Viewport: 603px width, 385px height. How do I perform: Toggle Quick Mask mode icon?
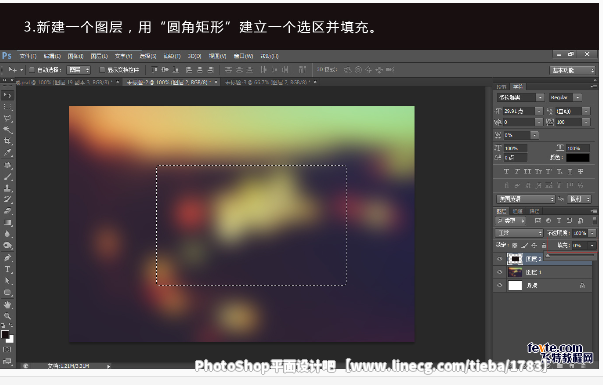click(x=7, y=350)
